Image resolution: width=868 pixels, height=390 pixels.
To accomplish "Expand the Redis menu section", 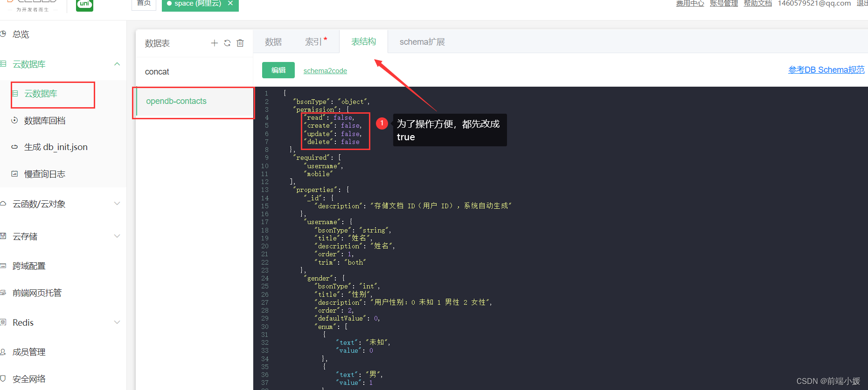I will (117, 322).
